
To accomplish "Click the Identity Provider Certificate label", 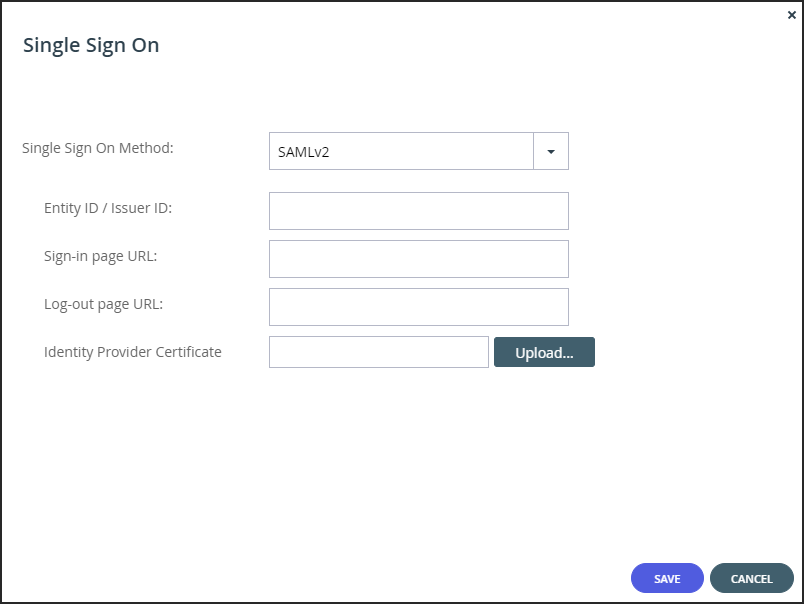I will (133, 352).
